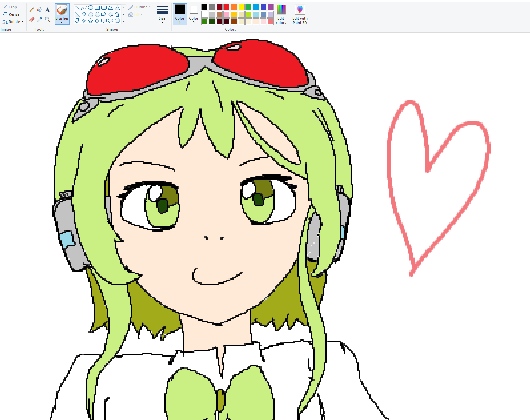Open Edit colors dialog

coord(281,14)
